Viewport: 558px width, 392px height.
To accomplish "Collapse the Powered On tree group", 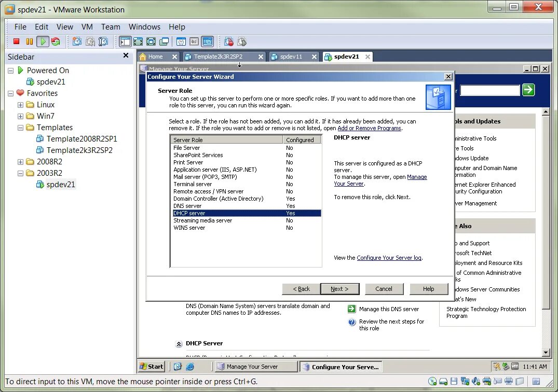I will [x=11, y=71].
